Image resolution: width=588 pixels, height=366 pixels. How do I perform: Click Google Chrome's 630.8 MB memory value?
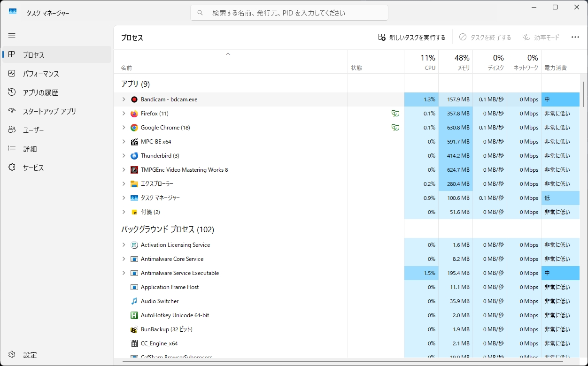(456, 128)
